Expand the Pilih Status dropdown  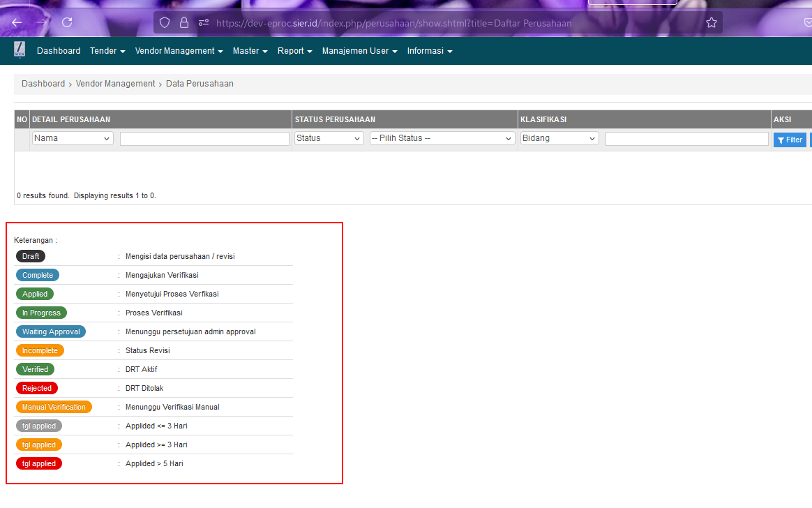pyautogui.click(x=442, y=138)
